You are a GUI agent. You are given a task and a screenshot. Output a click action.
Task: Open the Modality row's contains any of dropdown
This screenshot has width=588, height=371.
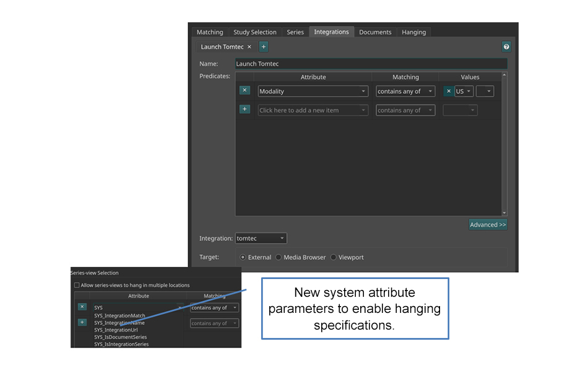point(405,91)
